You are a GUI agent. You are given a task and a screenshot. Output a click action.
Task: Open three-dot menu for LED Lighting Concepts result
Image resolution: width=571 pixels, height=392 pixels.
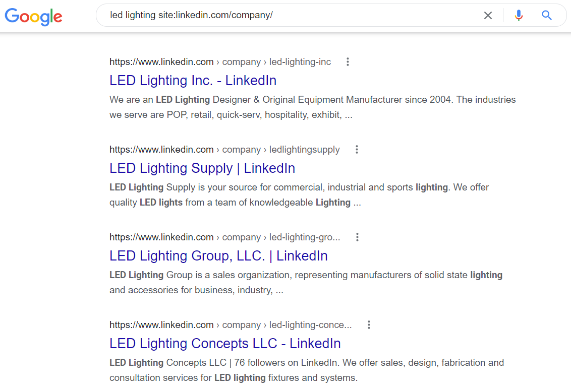369,325
